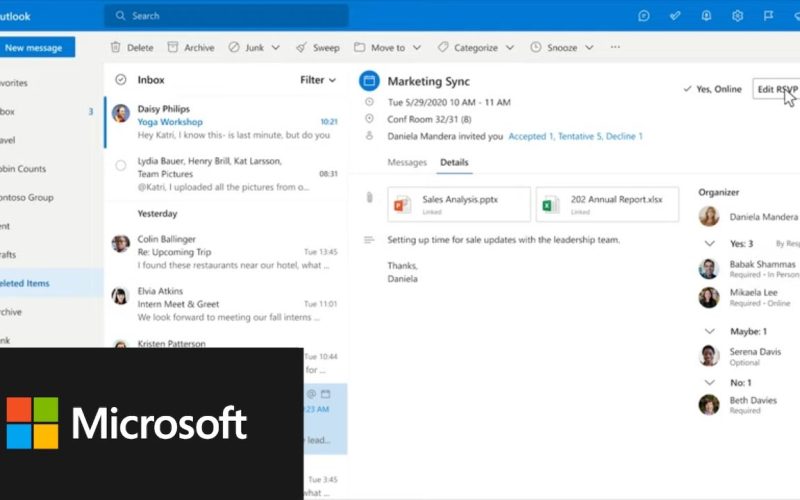Click the Categorize tag icon
This screenshot has height=500, width=800.
click(x=443, y=47)
